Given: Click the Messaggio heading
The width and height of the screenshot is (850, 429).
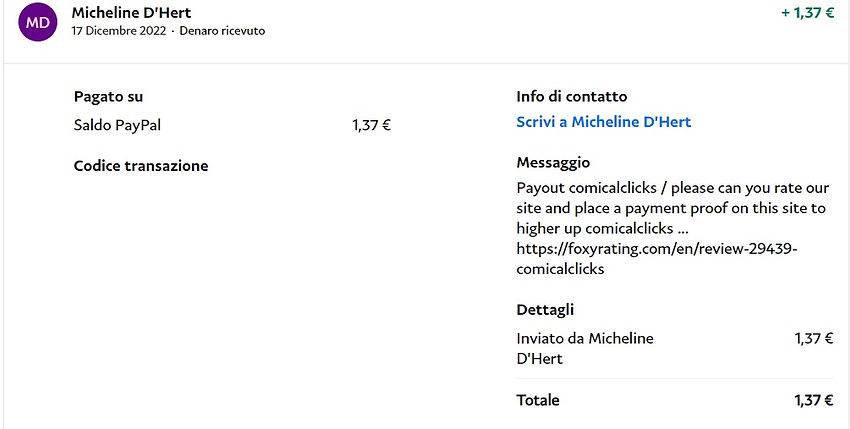Looking at the screenshot, I should point(553,162).
